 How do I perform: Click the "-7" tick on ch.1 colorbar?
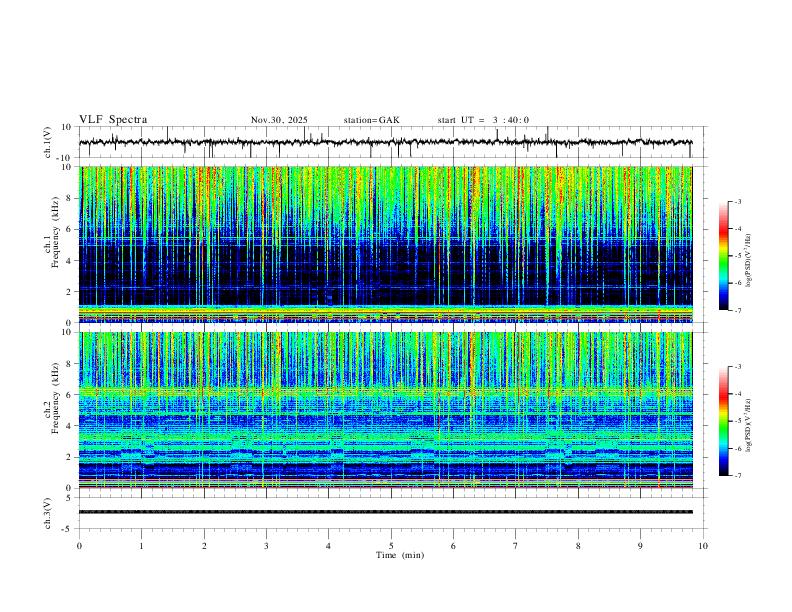(x=737, y=311)
